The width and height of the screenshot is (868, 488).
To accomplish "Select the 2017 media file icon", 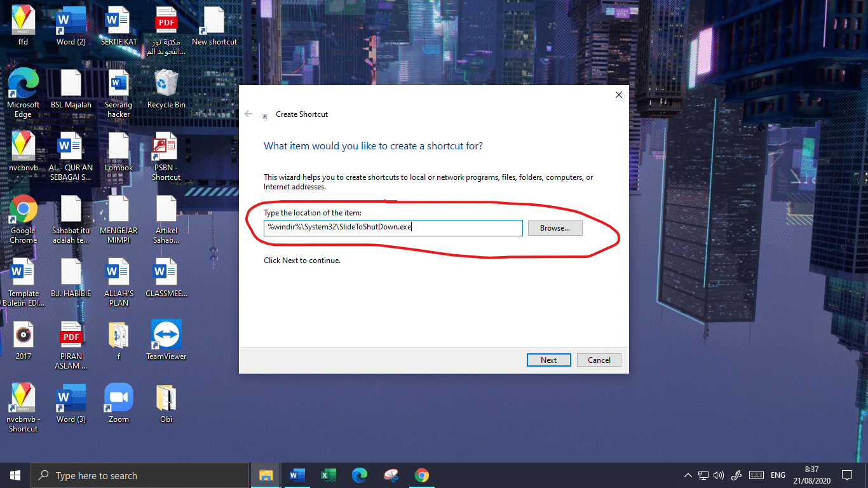I will coord(24,341).
